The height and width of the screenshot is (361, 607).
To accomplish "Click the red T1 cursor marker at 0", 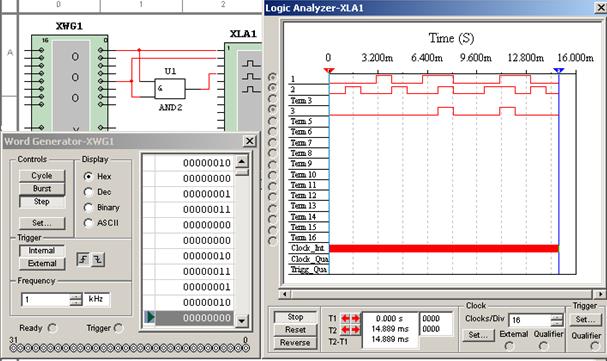I will [329, 70].
